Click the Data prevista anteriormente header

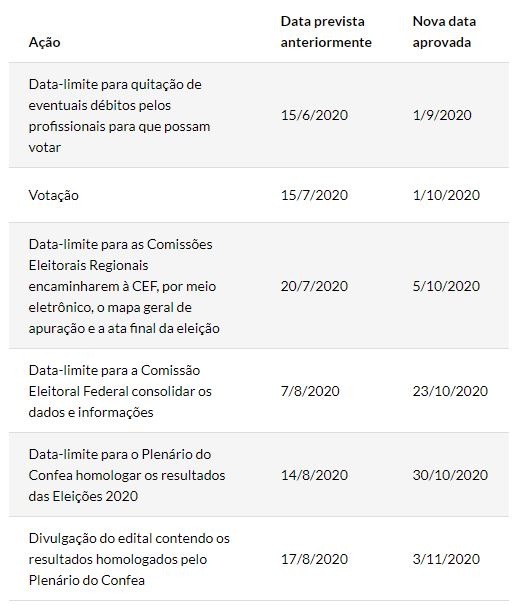326,32
